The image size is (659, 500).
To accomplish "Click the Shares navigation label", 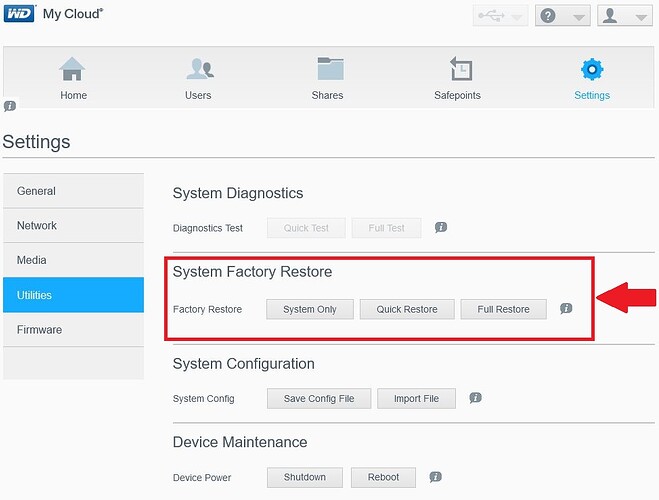I will pos(327,95).
